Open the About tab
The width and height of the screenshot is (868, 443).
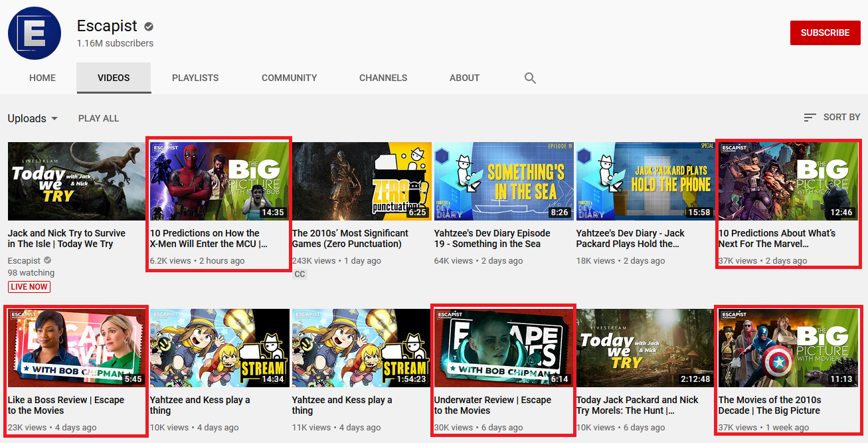point(464,78)
